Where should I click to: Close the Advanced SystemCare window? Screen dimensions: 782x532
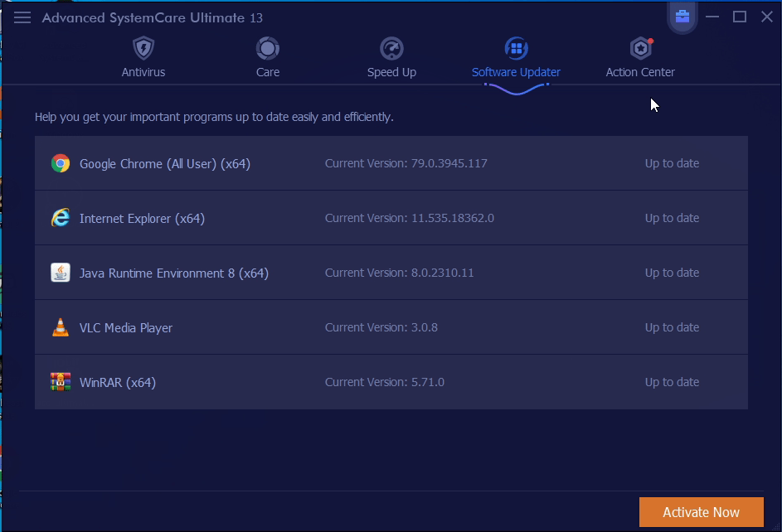click(x=767, y=17)
